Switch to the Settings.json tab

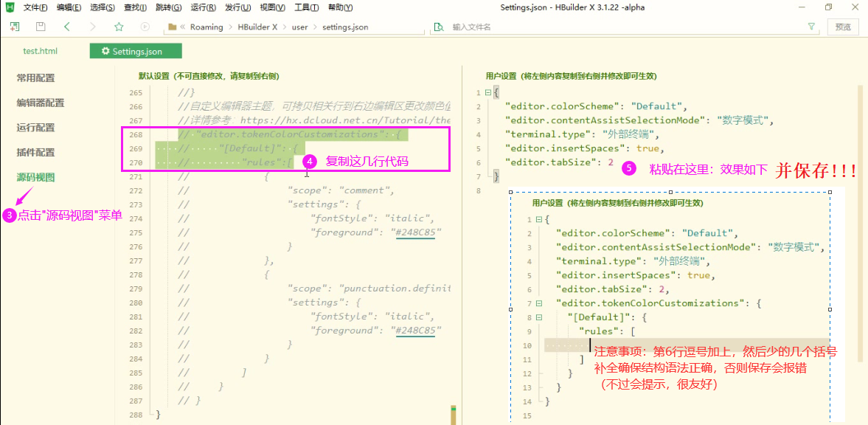(136, 51)
